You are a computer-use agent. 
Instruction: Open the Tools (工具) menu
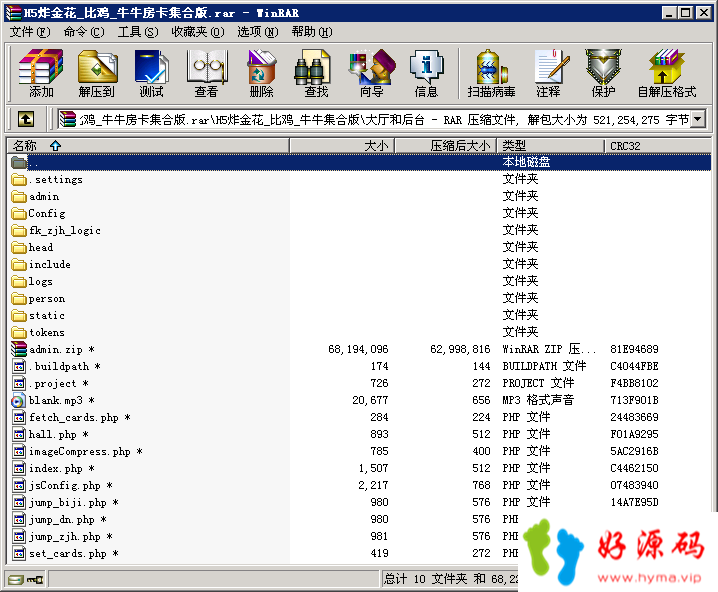(x=138, y=32)
